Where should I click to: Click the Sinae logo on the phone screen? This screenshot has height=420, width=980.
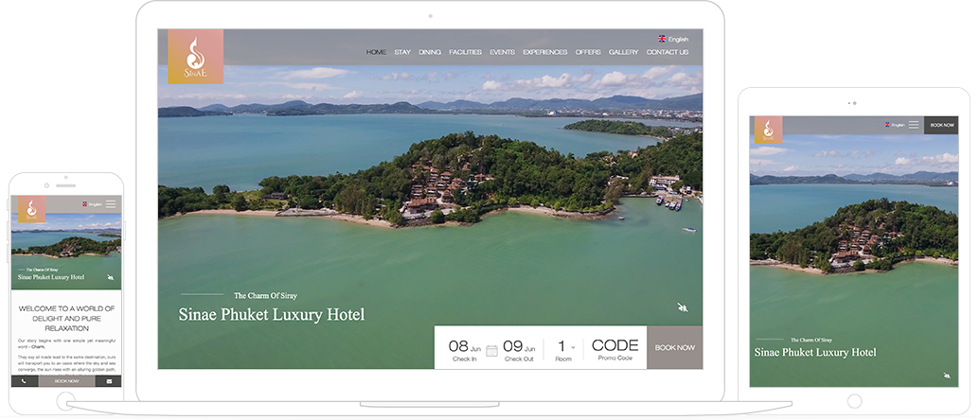(x=32, y=210)
